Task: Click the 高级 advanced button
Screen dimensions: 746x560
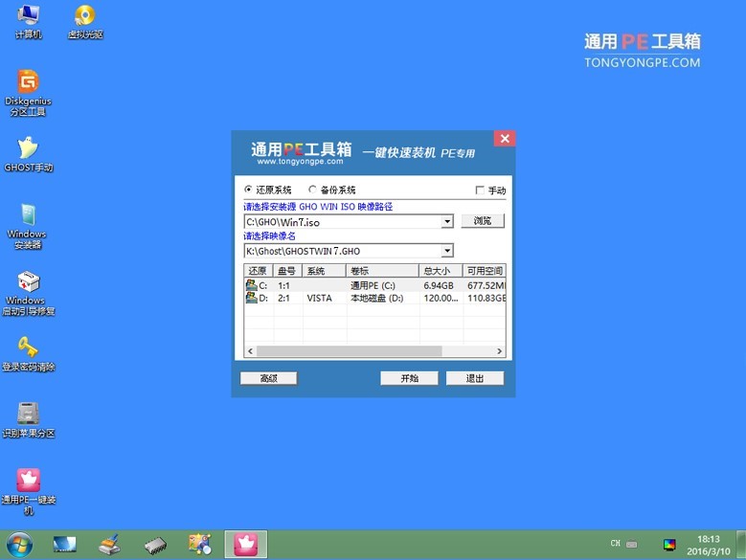Action: point(268,378)
